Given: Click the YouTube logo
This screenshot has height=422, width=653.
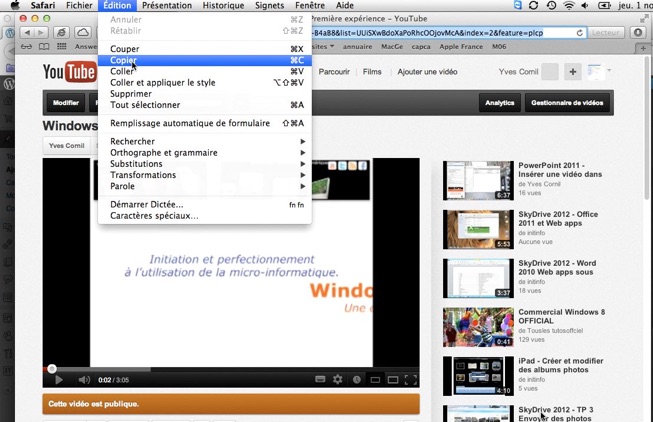Looking at the screenshot, I should (x=69, y=72).
